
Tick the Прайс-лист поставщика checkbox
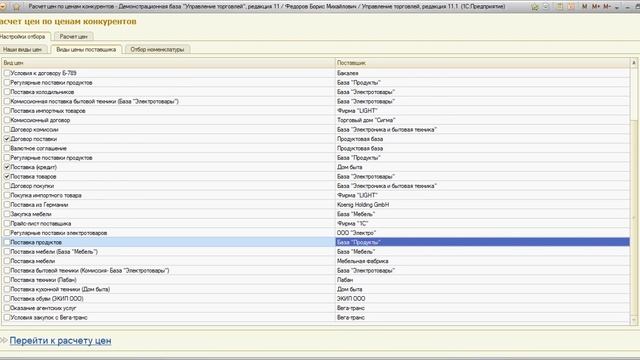pos(7,223)
